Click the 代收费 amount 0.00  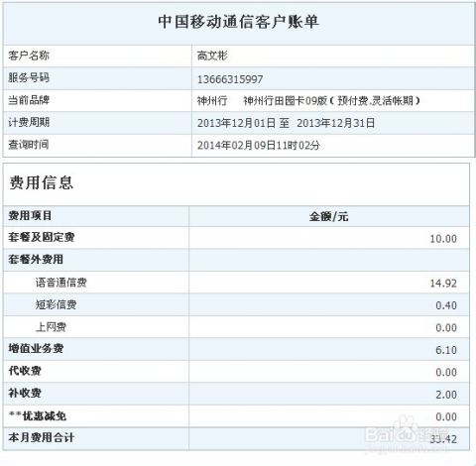coord(446,373)
